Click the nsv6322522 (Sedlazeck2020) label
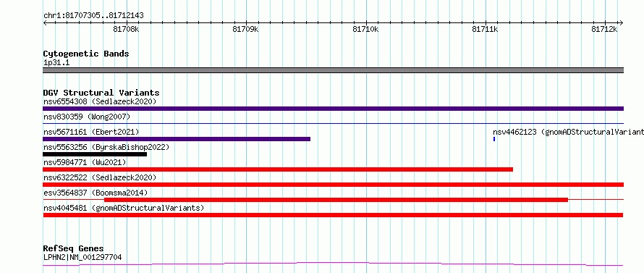 (x=100, y=177)
